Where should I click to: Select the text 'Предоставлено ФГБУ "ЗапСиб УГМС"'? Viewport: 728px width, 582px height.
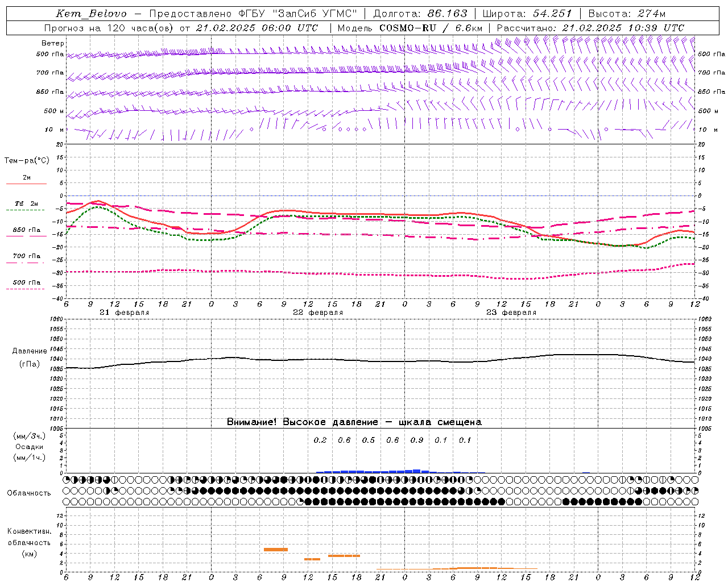pyautogui.click(x=253, y=14)
